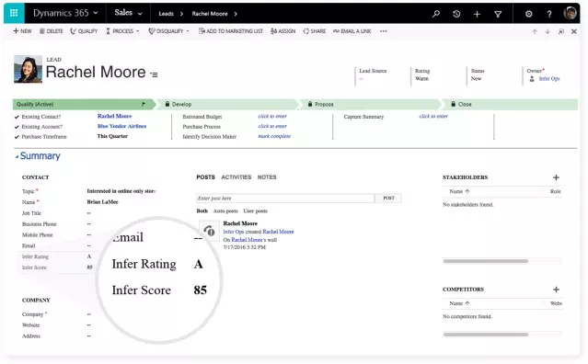This screenshot has width=588, height=364.
Task: Expand chevron after Rachel Moore breadcrumb
Action: click(x=236, y=14)
